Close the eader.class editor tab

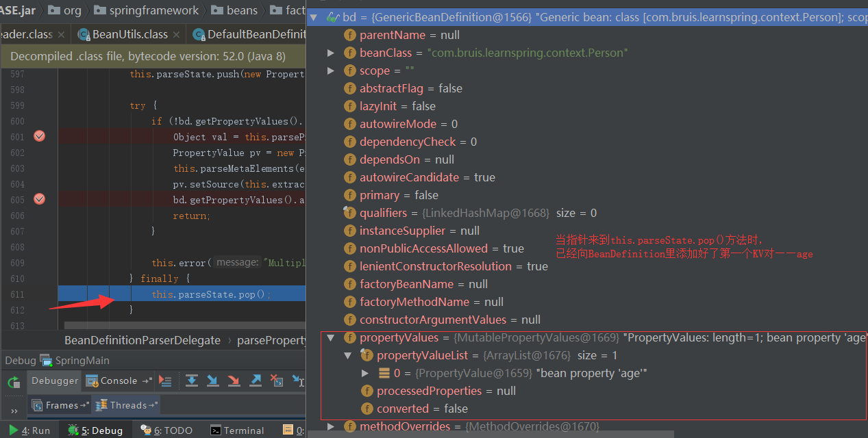[62, 34]
